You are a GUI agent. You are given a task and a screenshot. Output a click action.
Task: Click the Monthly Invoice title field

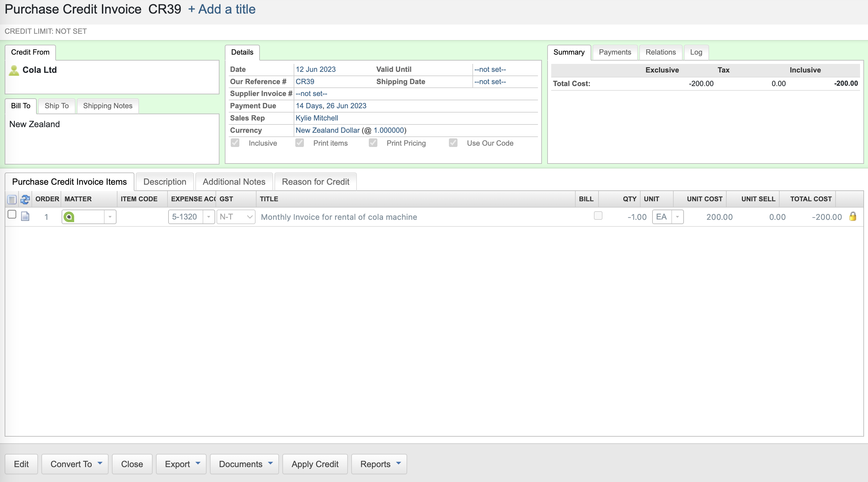click(339, 217)
